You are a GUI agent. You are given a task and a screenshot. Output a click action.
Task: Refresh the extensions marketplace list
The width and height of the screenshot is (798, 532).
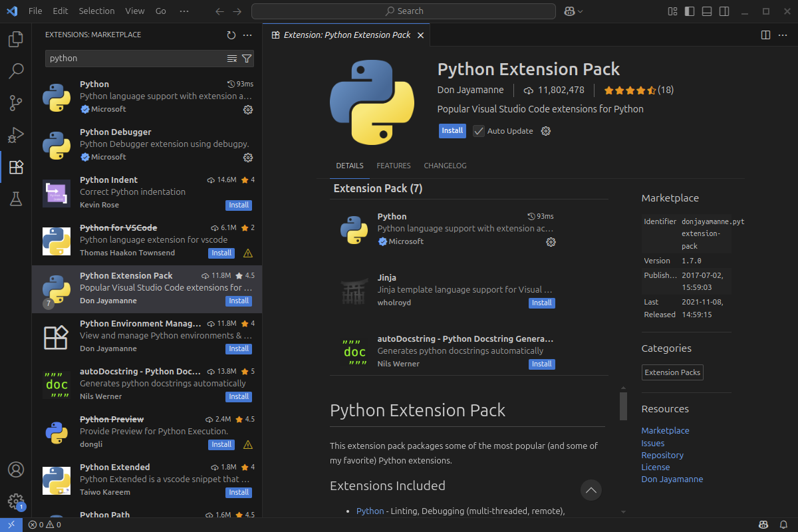coord(231,35)
